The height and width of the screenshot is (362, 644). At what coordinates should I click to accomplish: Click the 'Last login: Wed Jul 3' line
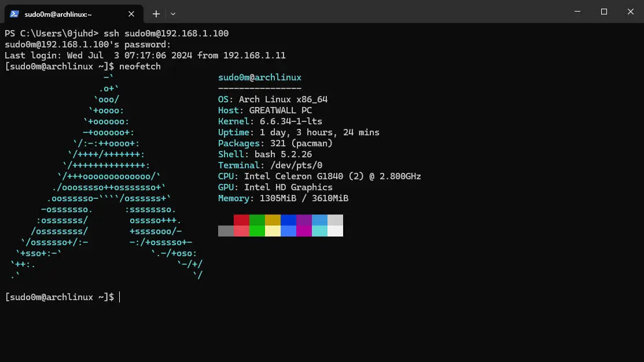pyautogui.click(x=145, y=56)
